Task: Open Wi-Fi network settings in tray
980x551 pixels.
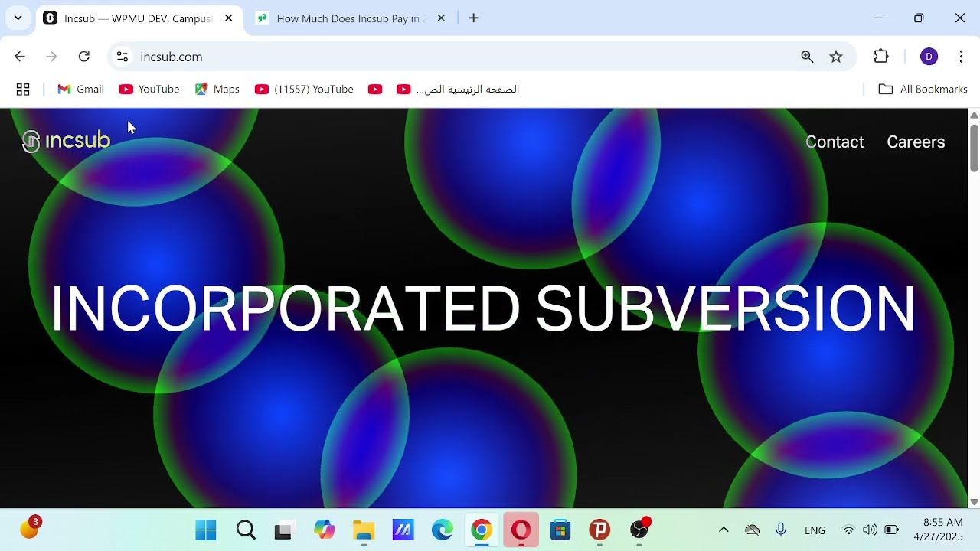Action: (x=848, y=530)
